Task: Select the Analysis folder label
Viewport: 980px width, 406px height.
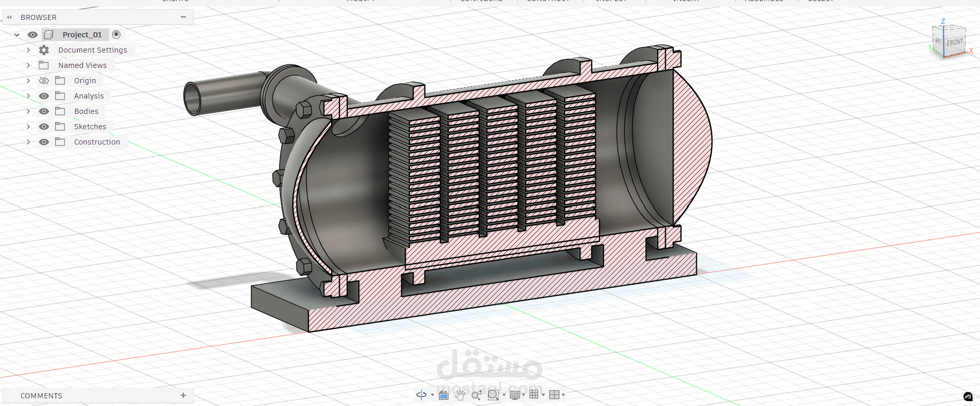Action: [x=88, y=96]
